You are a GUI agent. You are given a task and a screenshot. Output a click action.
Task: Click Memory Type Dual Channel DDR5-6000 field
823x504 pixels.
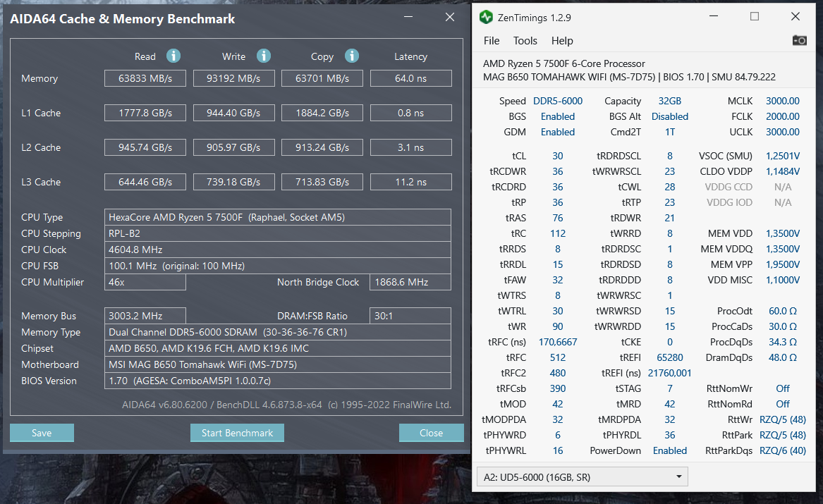point(278,332)
